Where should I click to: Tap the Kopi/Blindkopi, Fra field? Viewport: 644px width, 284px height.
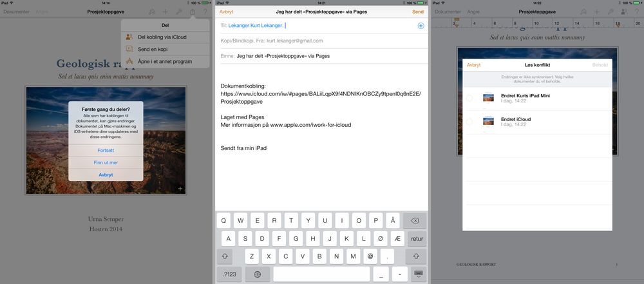(321, 41)
